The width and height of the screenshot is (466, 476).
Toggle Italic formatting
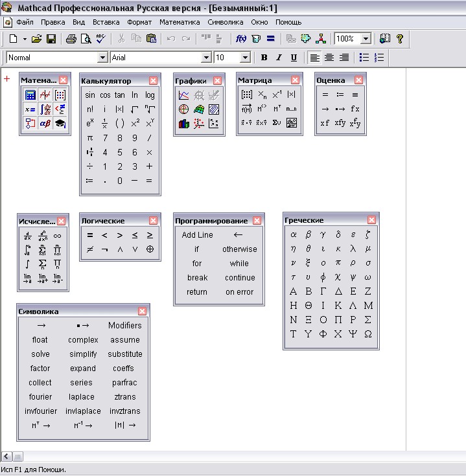point(279,58)
